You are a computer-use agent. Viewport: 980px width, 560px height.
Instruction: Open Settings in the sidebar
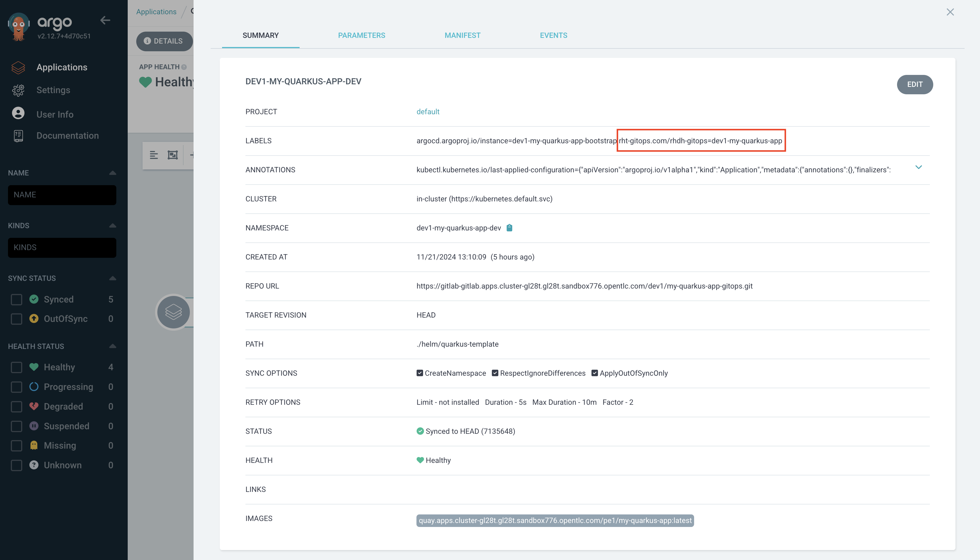click(x=53, y=89)
